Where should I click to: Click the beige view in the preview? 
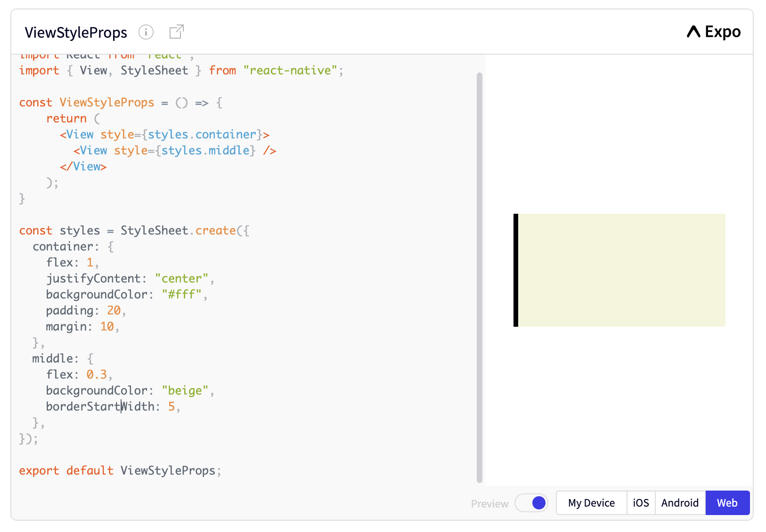click(x=619, y=270)
